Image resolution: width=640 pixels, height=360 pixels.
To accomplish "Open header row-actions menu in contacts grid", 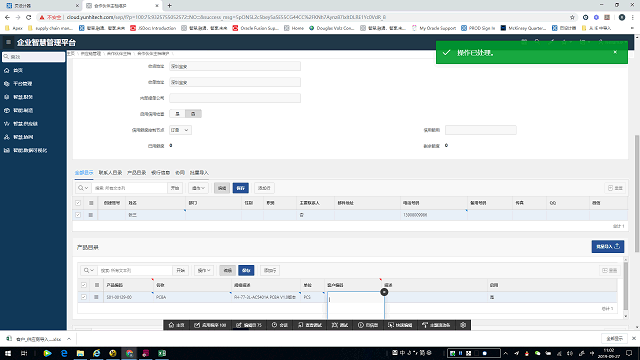I will pyautogui.click(x=91, y=203).
